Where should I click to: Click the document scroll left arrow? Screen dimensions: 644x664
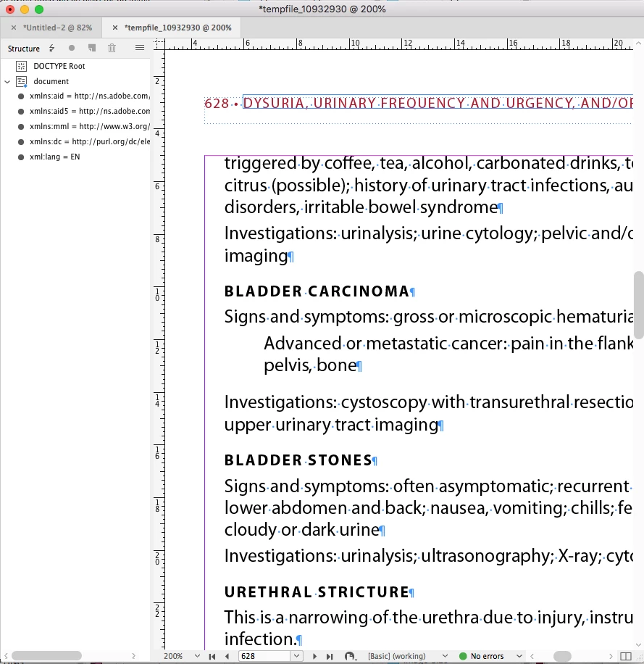tap(532, 656)
